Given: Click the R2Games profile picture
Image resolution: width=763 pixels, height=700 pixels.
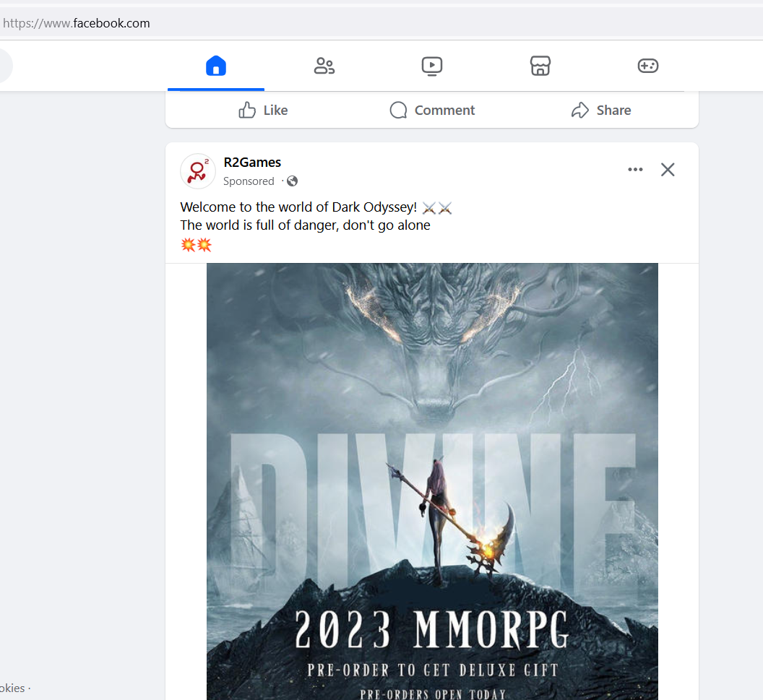Looking at the screenshot, I should [x=197, y=170].
